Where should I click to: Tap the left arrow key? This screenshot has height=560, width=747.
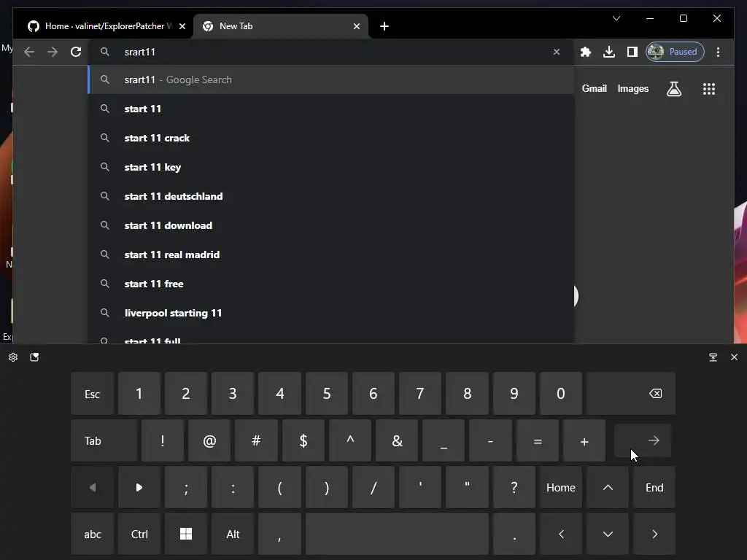click(x=561, y=534)
